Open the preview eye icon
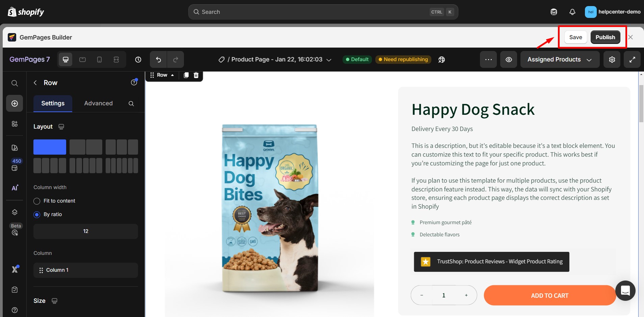The height and width of the screenshot is (317, 644). click(x=509, y=59)
